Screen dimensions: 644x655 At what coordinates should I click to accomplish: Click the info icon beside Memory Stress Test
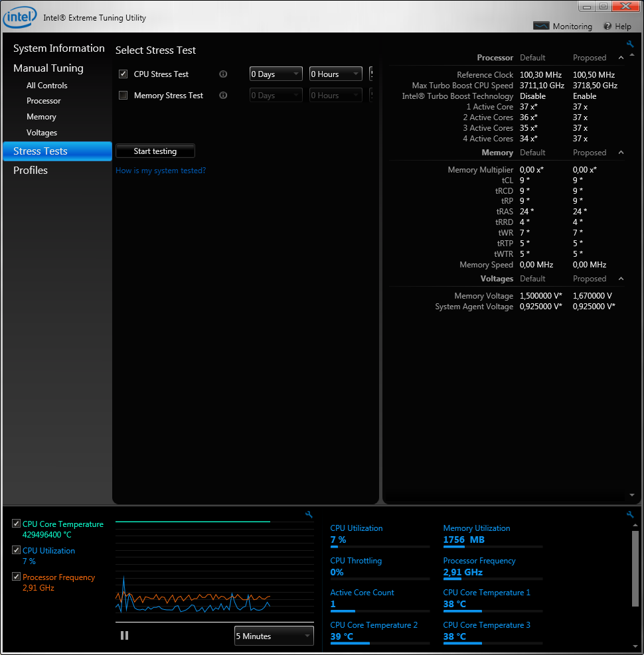223,96
